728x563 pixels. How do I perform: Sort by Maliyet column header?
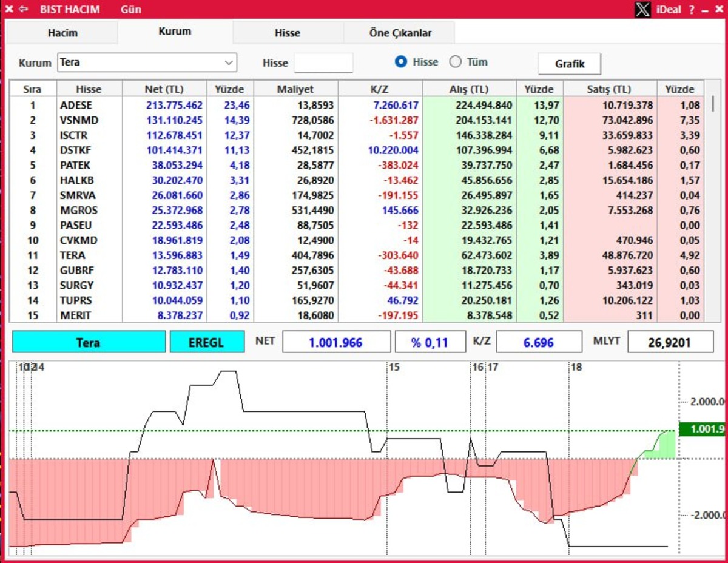point(295,89)
